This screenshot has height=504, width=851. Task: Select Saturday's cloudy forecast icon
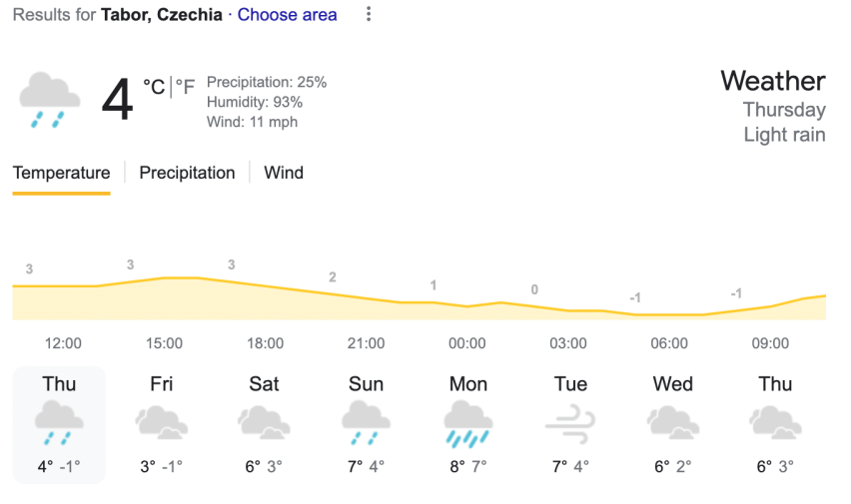click(264, 423)
